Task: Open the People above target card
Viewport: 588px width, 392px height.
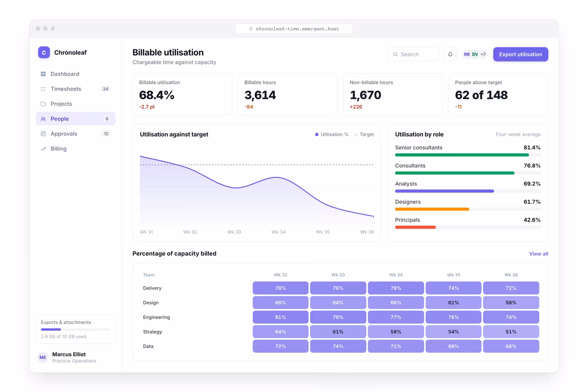Action: click(498, 95)
